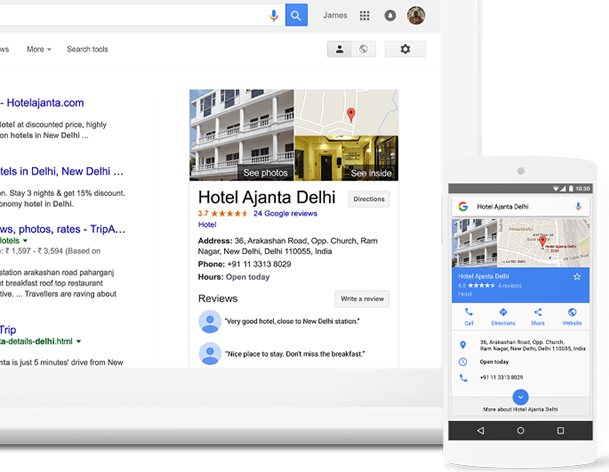
Task: Expand the More menu dropdown
Action: tap(39, 49)
